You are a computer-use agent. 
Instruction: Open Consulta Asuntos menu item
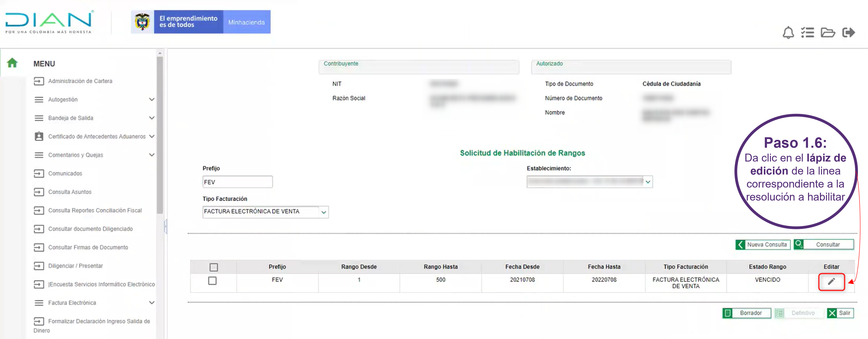tap(69, 192)
